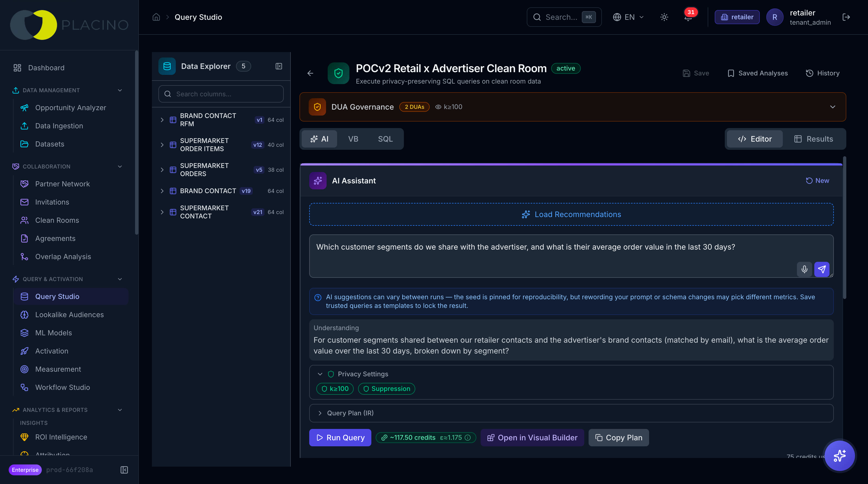This screenshot has height=484, width=868.
Task: Collapse the Privacy Settings section
Action: (x=320, y=374)
